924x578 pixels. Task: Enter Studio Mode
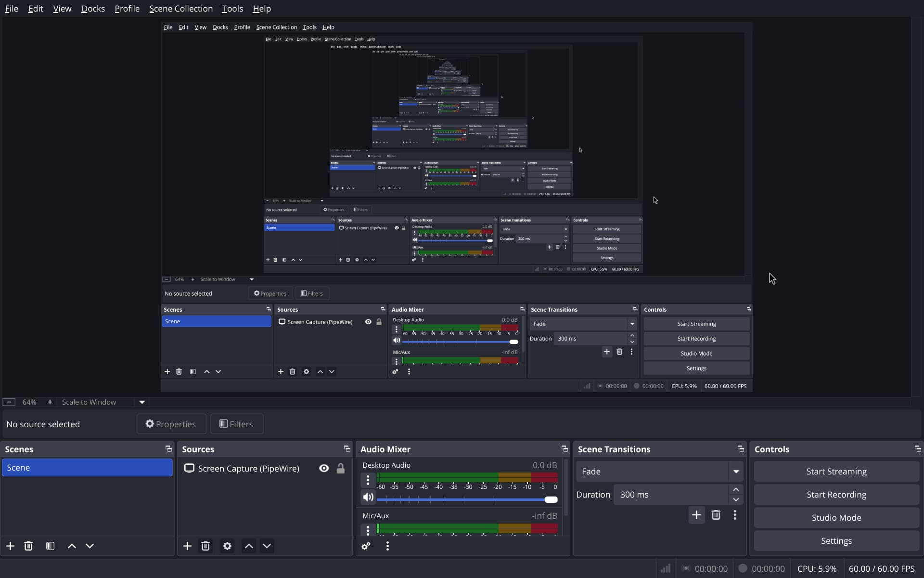(x=836, y=518)
